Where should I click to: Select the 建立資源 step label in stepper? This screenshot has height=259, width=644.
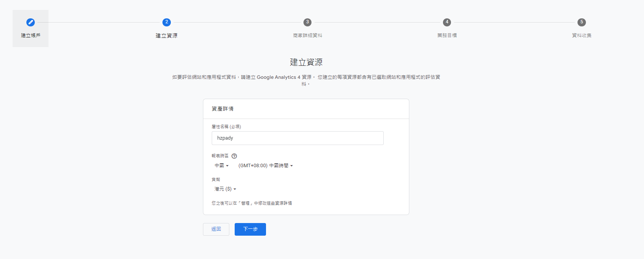(x=167, y=36)
